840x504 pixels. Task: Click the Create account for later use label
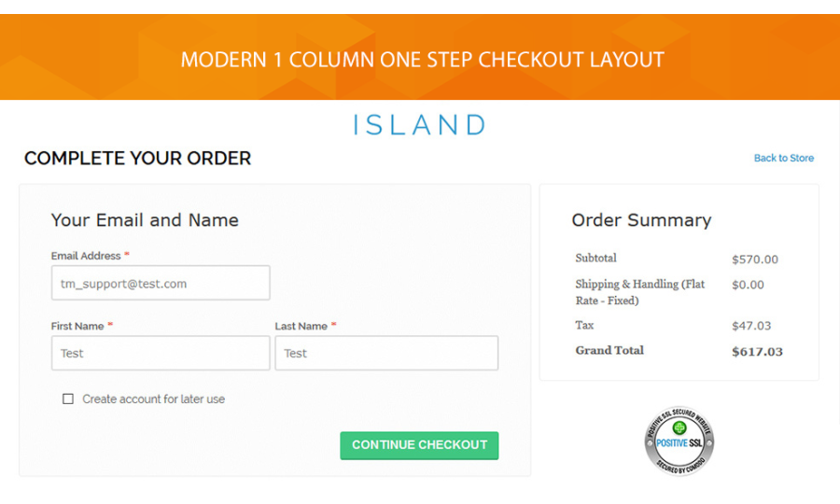pyautogui.click(x=153, y=399)
